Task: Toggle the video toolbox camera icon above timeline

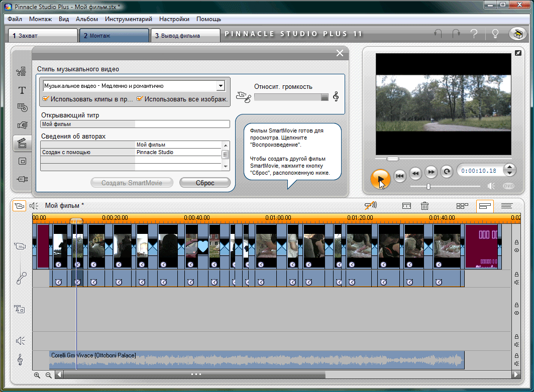Action: (x=20, y=206)
